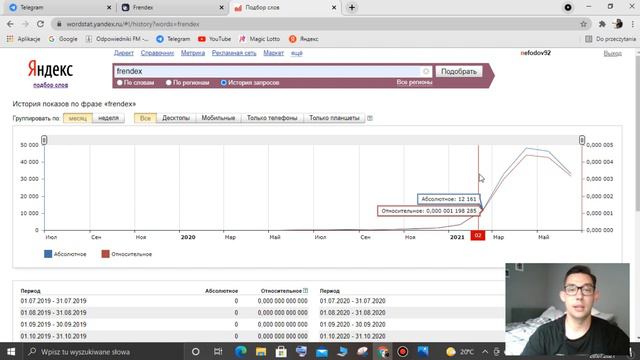Open Chrome from taskbar
Screen dimensions: 640x360
(382, 351)
